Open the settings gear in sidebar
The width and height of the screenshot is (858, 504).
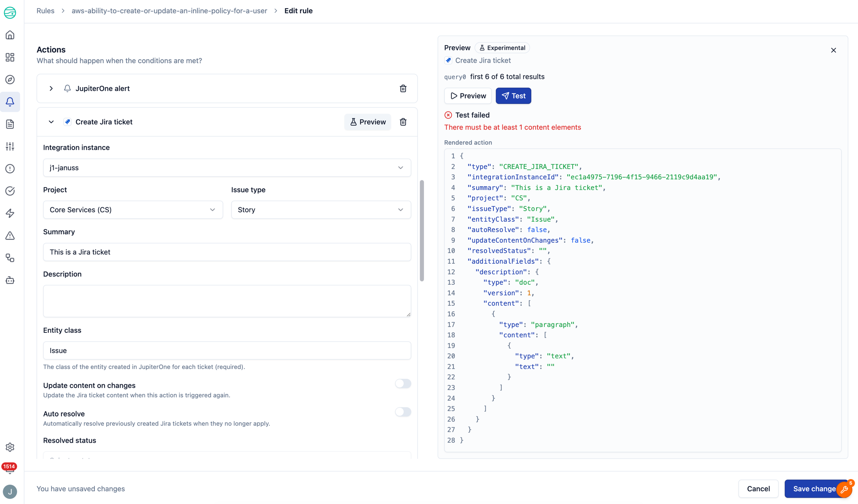point(10,447)
